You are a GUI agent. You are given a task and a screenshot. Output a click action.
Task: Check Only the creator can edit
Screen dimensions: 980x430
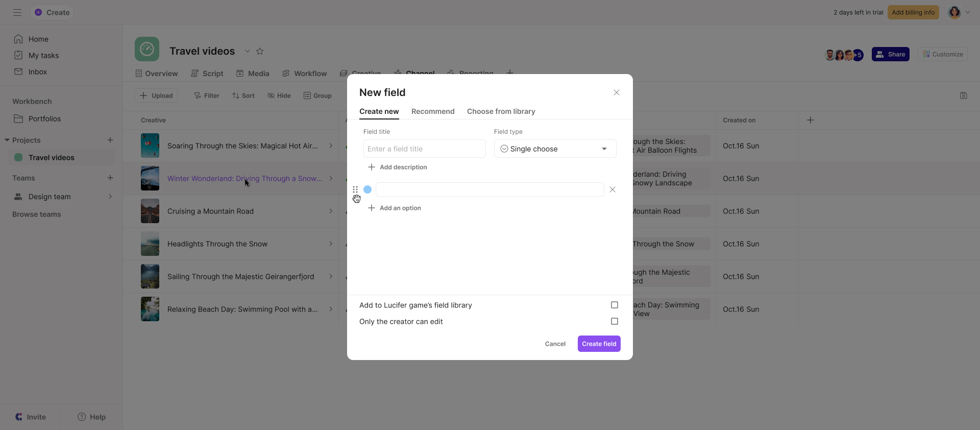click(615, 321)
